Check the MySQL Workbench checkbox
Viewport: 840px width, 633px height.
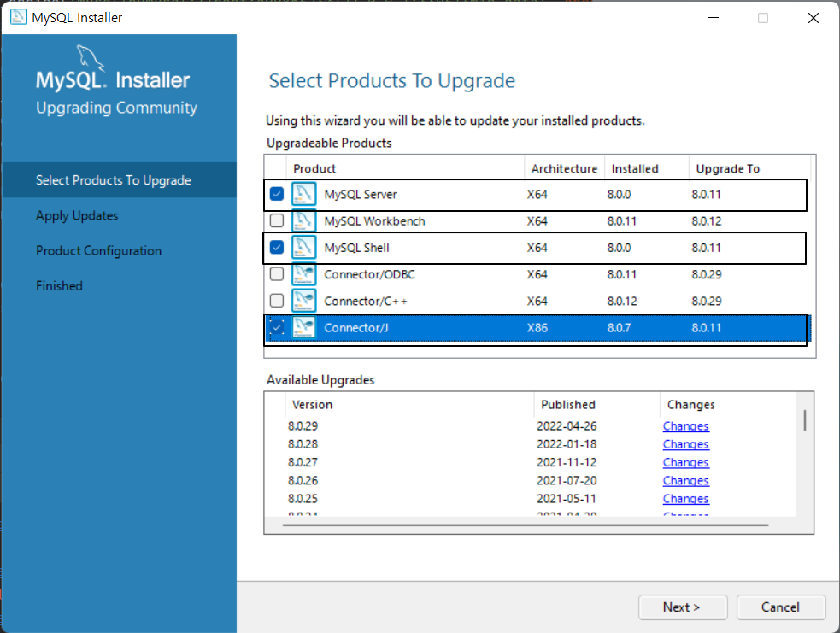(276, 220)
